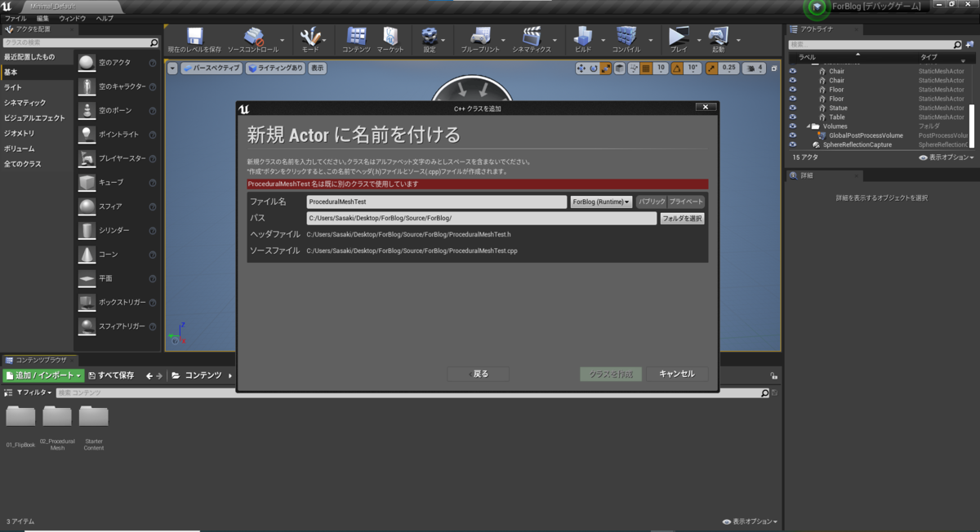Click クラスを作成 button
The height and width of the screenshot is (532, 980).
[x=611, y=374]
